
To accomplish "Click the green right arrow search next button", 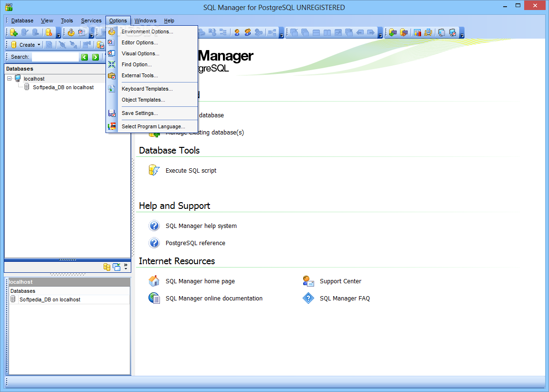I will [95, 57].
